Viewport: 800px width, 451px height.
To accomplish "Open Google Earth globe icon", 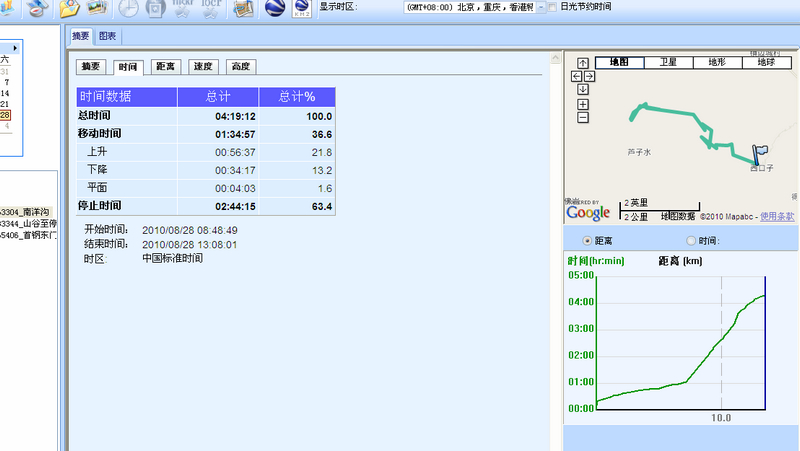I will pos(273,10).
